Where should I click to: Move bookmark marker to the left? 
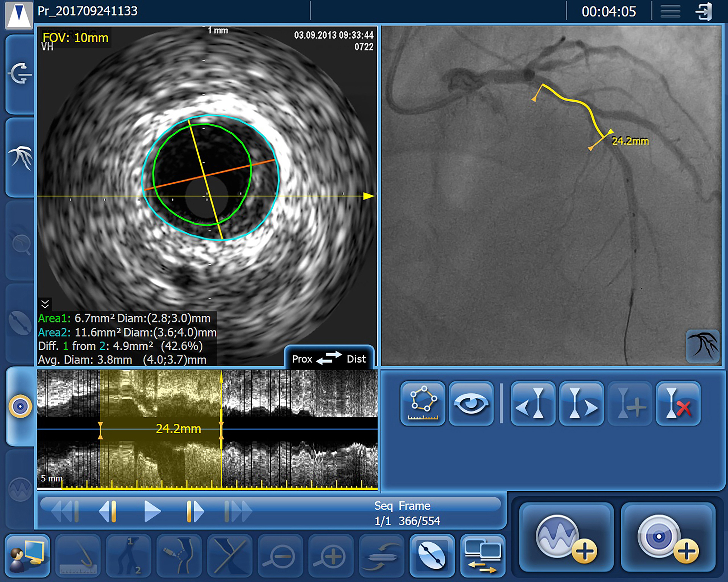point(533,403)
